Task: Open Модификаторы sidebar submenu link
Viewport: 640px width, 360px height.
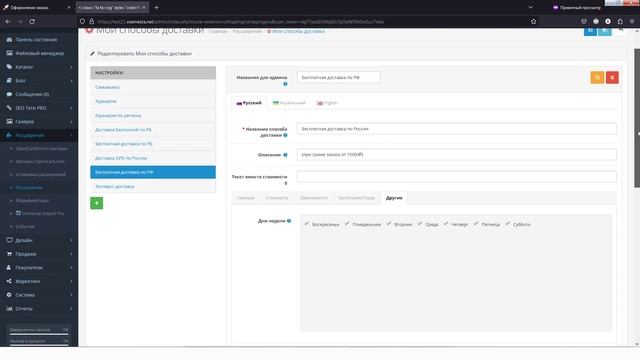Action: click(32, 200)
